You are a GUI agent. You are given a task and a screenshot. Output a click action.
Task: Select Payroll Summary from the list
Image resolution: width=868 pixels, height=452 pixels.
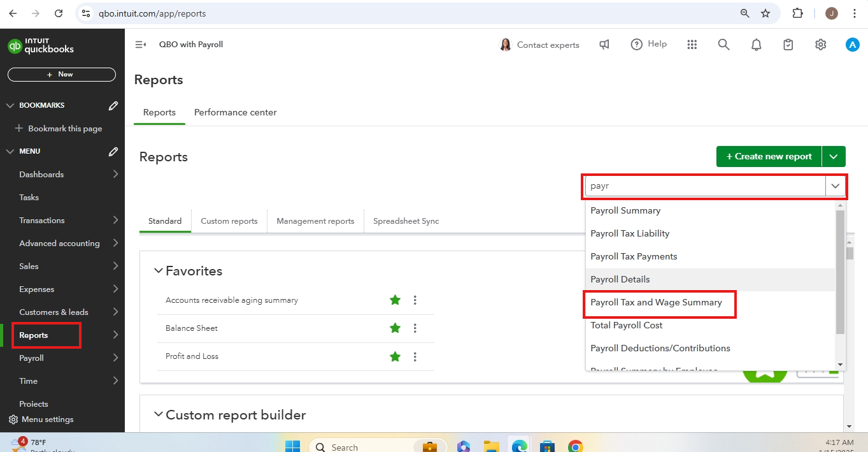tap(711, 210)
